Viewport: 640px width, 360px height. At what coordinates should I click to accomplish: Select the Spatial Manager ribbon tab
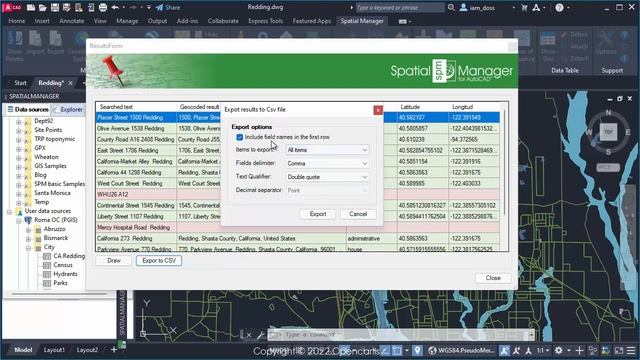point(362,21)
